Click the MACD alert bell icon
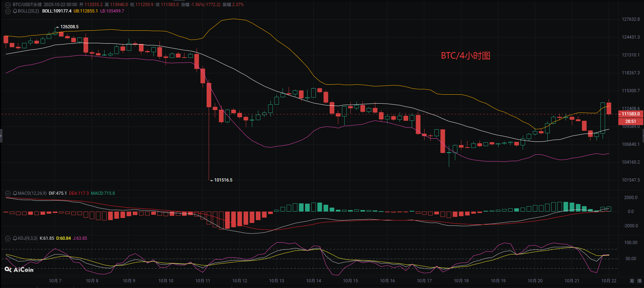644x288 pixels. (15, 193)
